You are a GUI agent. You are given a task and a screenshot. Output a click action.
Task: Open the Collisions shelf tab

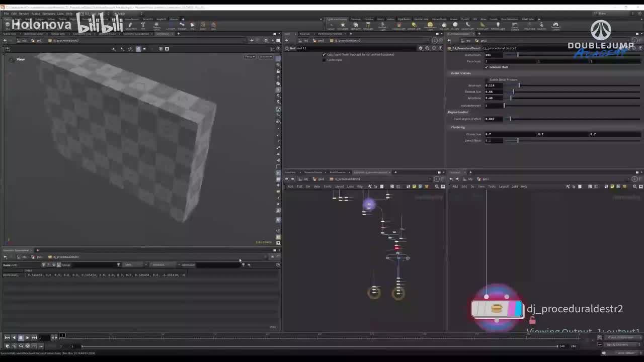[x=356, y=19]
